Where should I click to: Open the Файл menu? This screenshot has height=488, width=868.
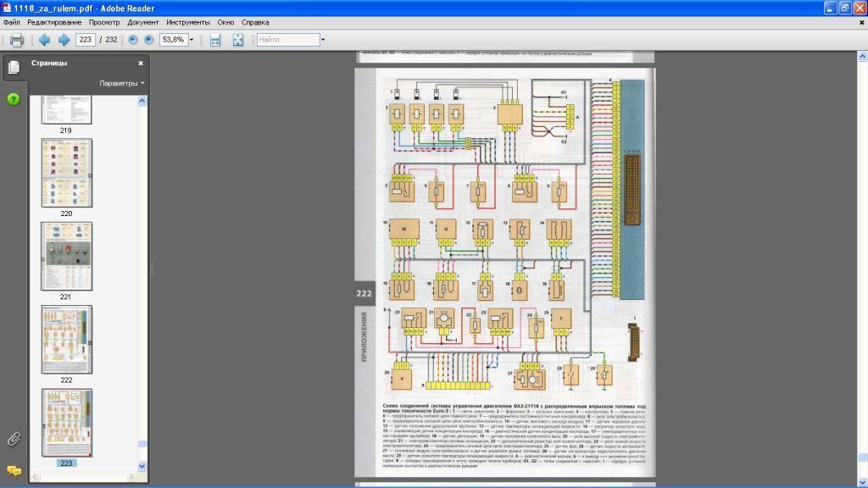tap(12, 23)
